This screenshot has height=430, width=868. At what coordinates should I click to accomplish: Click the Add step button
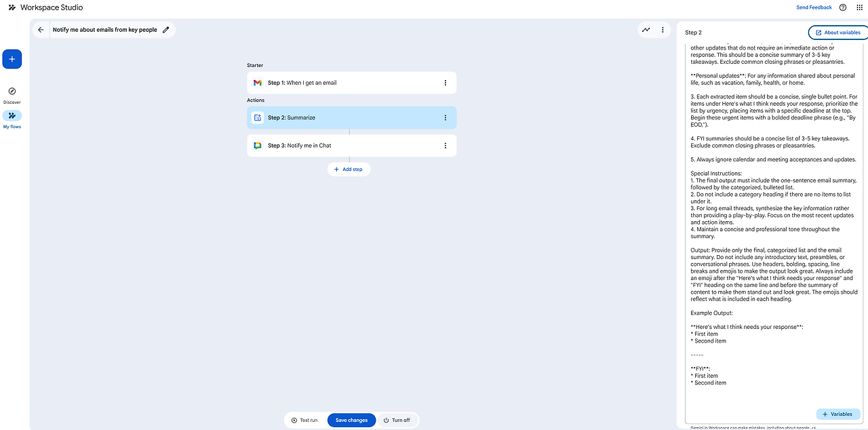point(349,169)
